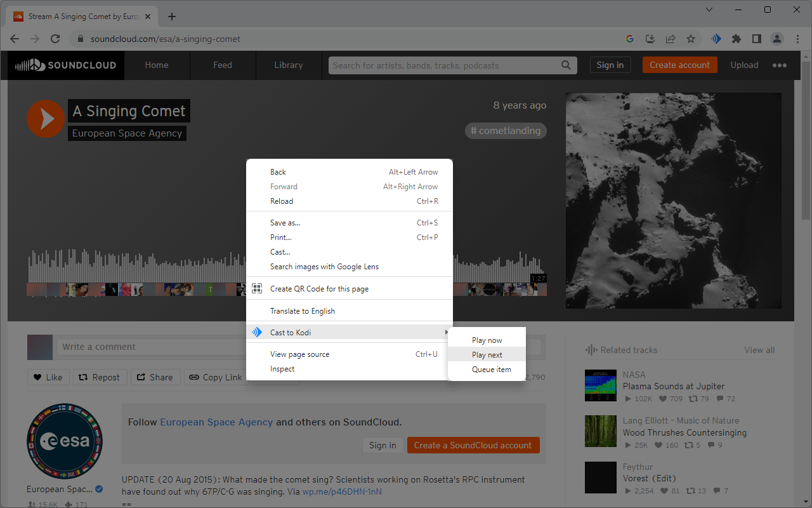This screenshot has height=508, width=812.
Task: Click the SoundCloud logo
Action: click(66, 65)
